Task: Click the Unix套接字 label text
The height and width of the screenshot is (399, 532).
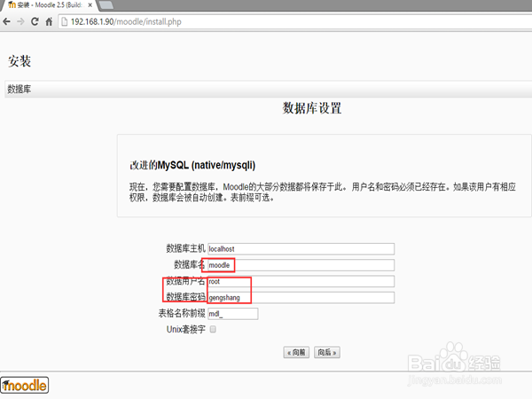Action: point(186,329)
